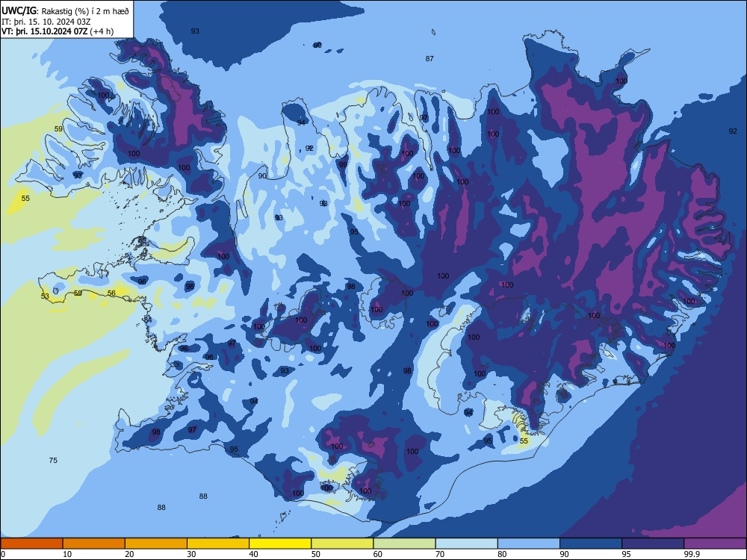Click the '(+4 h)' forecast offset text

click(102, 31)
